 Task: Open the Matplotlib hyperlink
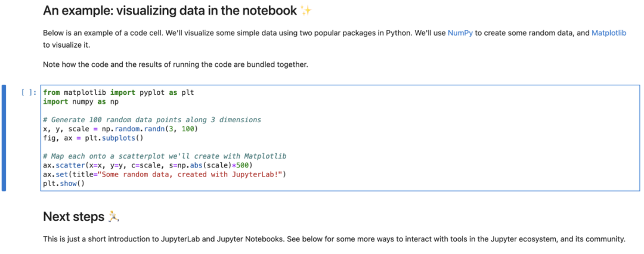coord(608,33)
